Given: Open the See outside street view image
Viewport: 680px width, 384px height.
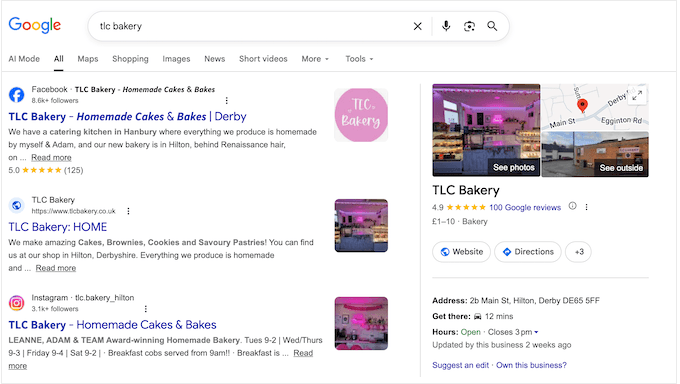Looking at the screenshot, I should [595, 154].
